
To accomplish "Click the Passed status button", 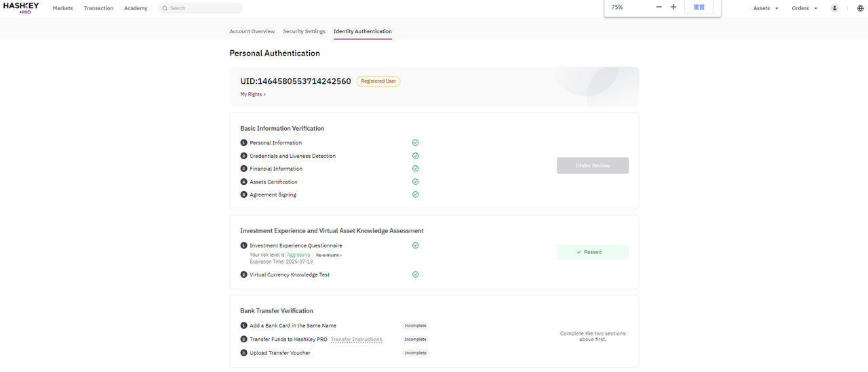I will pos(593,252).
